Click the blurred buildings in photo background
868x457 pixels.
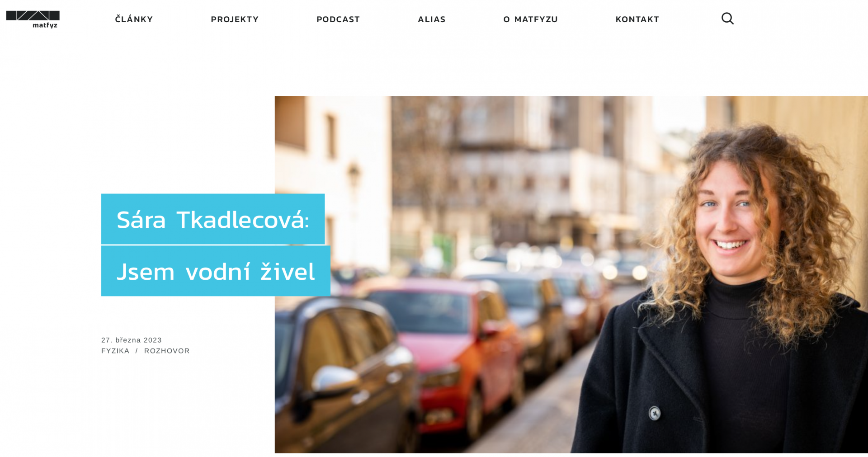point(520,172)
